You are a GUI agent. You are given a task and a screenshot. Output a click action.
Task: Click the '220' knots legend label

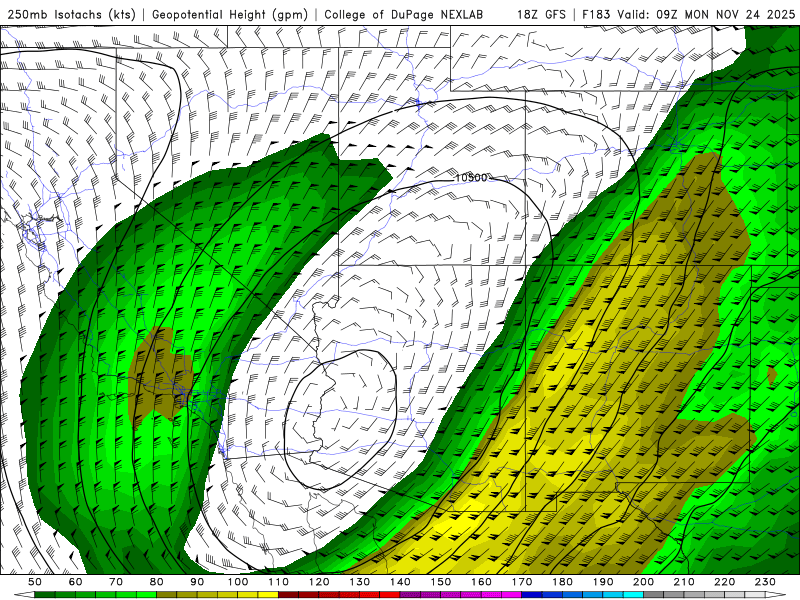click(x=724, y=582)
